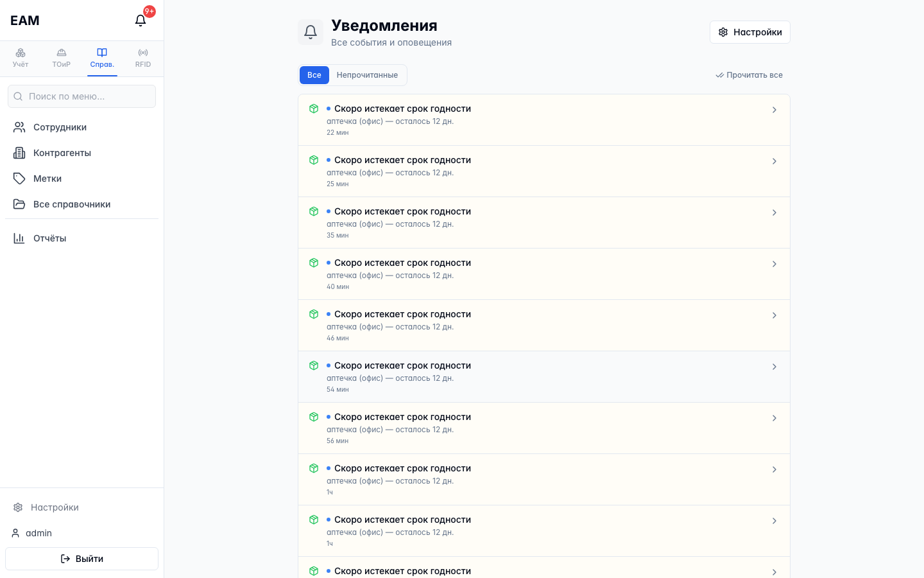924x578 pixels.
Task: Click the Сотрудники people icon
Action: tap(19, 127)
